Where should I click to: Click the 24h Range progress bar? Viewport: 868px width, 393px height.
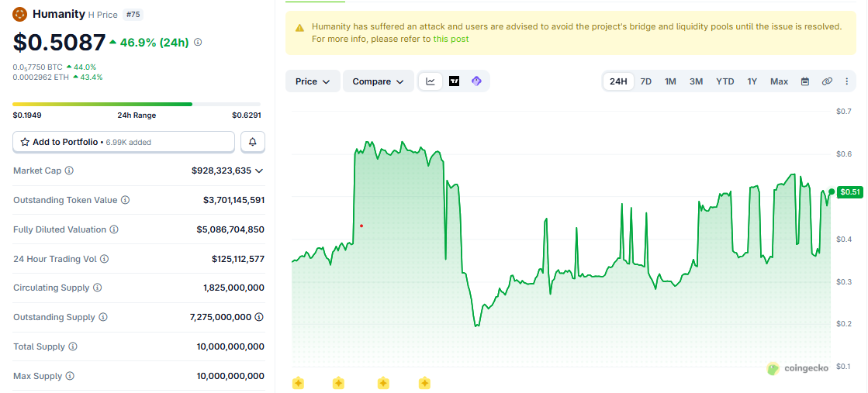tap(137, 104)
